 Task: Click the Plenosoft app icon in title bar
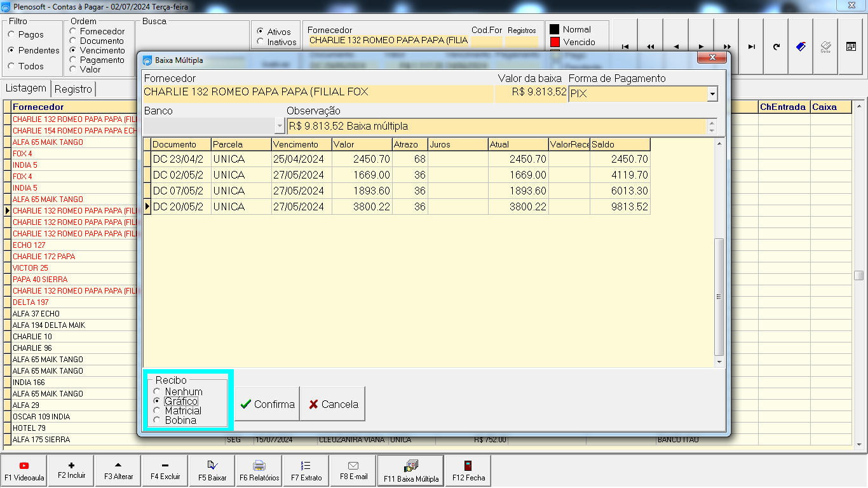[x=6, y=6]
